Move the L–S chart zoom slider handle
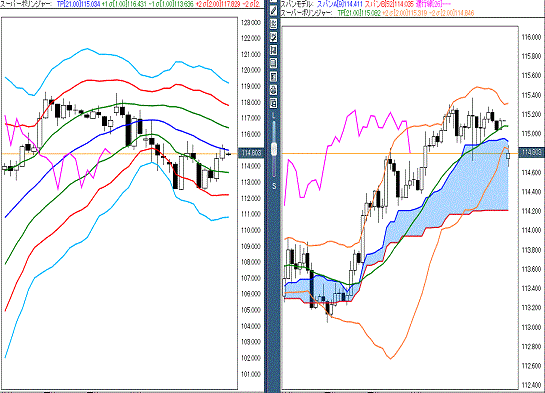 [x=274, y=149]
